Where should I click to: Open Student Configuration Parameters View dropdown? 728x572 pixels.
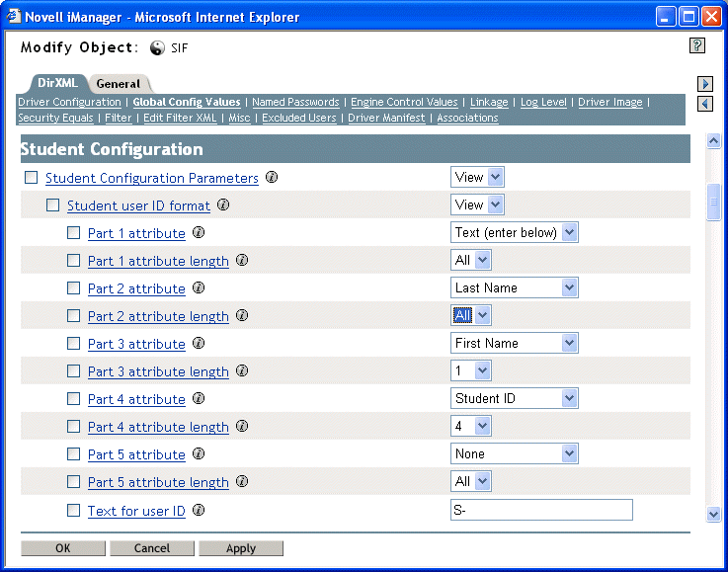point(477,177)
